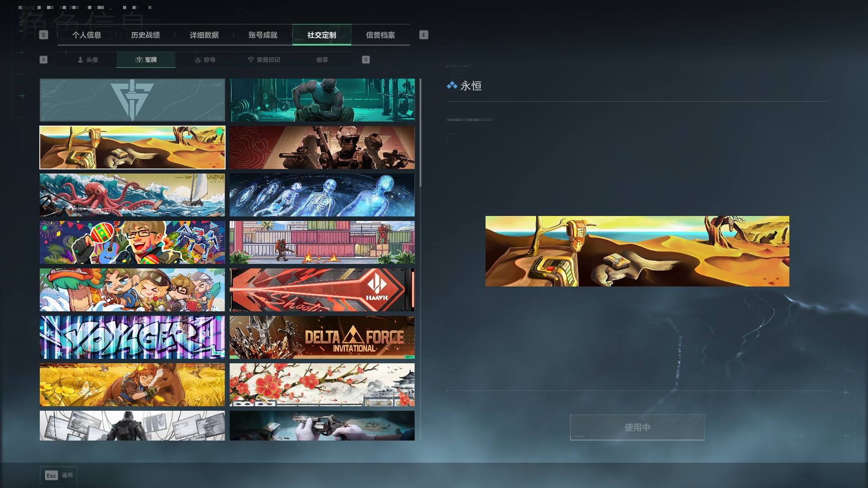Image resolution: width=868 pixels, height=488 pixels.
Task: Click the Esc 返回 back button
Action: [x=59, y=475]
